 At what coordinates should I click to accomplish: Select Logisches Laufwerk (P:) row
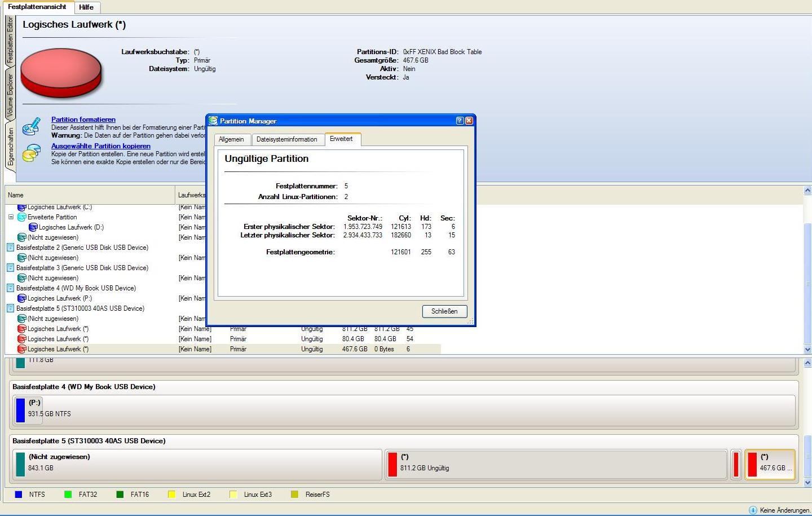[x=60, y=298]
